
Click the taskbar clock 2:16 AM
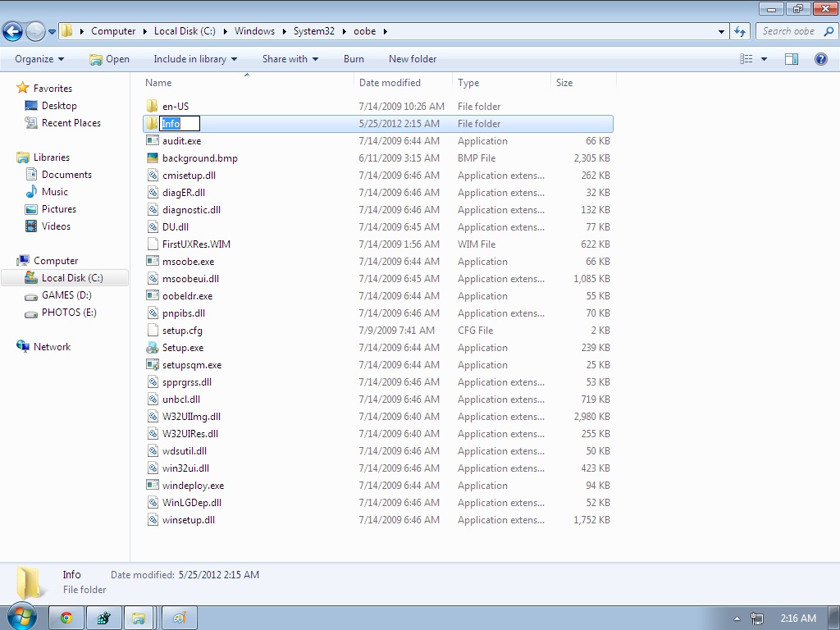pos(798,619)
